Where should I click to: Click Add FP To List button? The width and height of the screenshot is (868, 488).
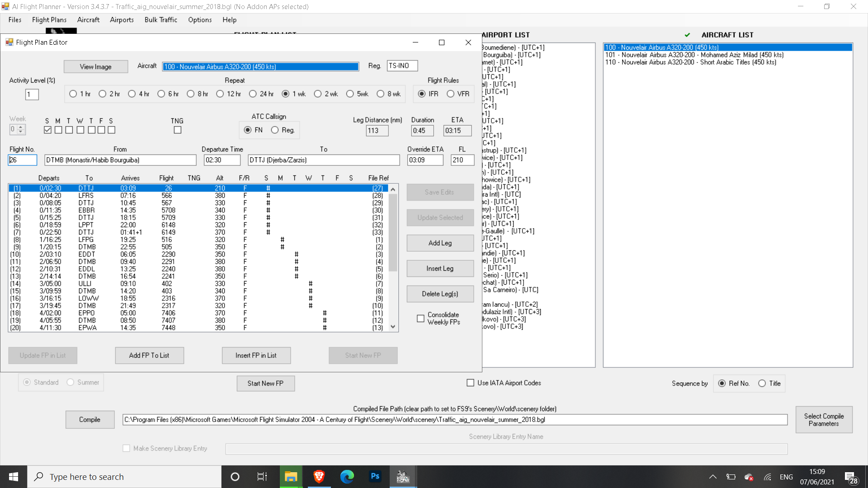(149, 356)
